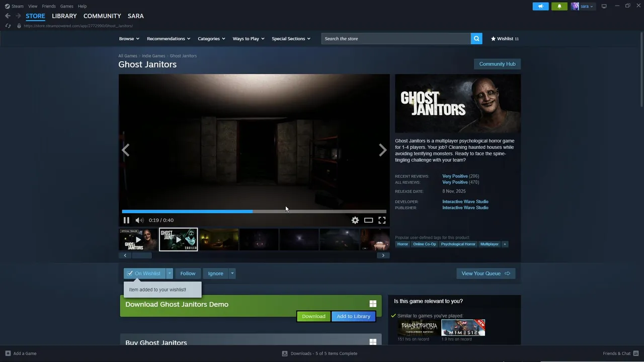Toggle theater mode for the video
Image resolution: width=644 pixels, height=362 pixels.
[369, 220]
